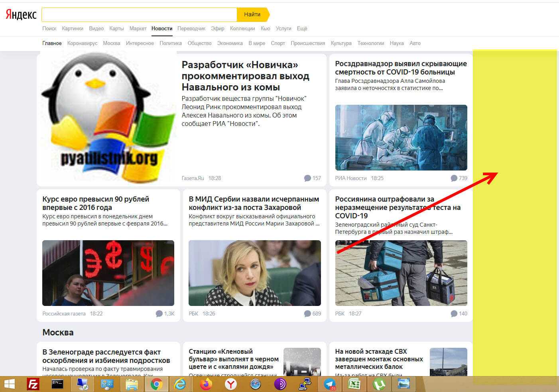Click the Windows Start button
559x392 pixels.
tap(9, 384)
